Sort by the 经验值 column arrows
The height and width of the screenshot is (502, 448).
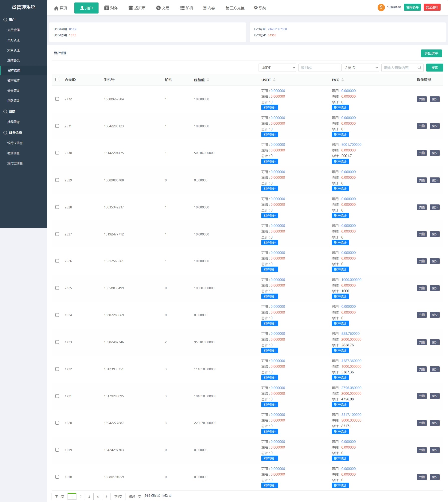(208, 80)
